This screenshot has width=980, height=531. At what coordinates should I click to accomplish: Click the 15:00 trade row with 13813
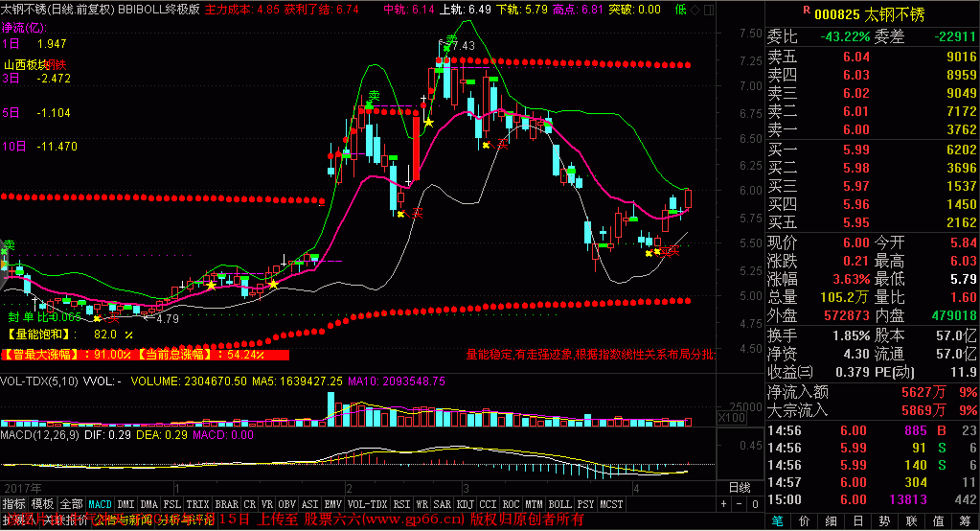click(x=872, y=499)
